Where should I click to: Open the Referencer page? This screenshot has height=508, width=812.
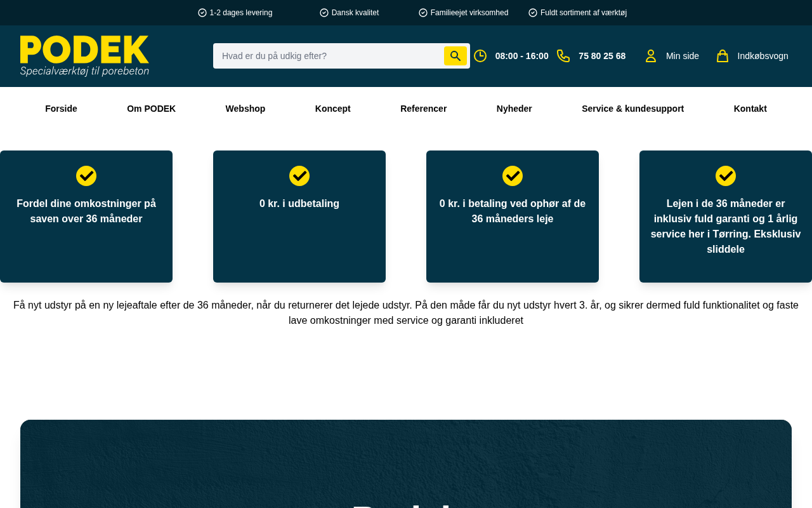424,109
